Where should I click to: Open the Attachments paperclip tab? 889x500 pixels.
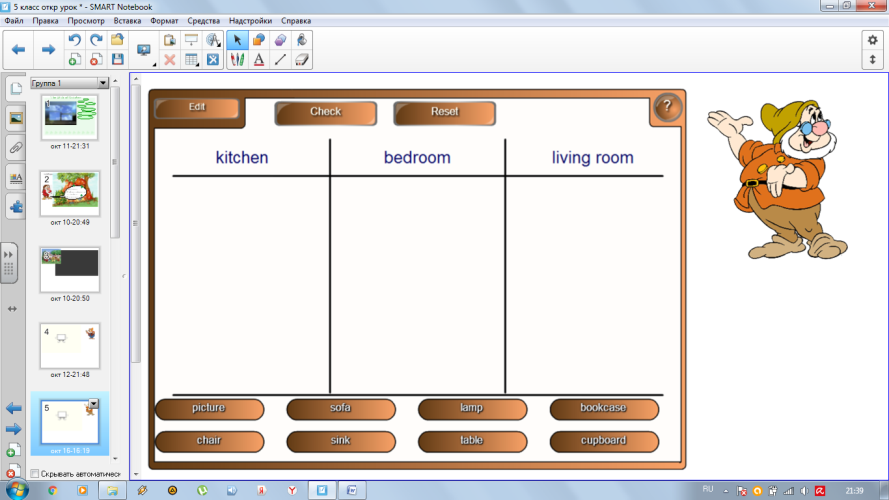point(16,149)
